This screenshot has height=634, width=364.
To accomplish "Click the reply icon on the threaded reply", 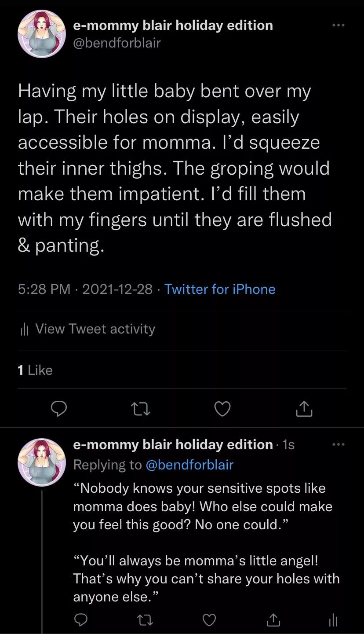I will 80,620.
